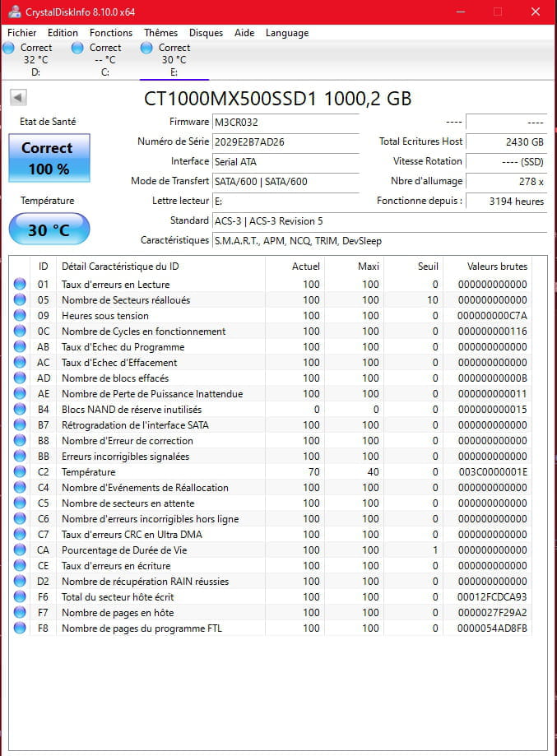Screen dimensions: 557x756
Task: Click status icon for ID 09 row
Action: tap(20, 315)
